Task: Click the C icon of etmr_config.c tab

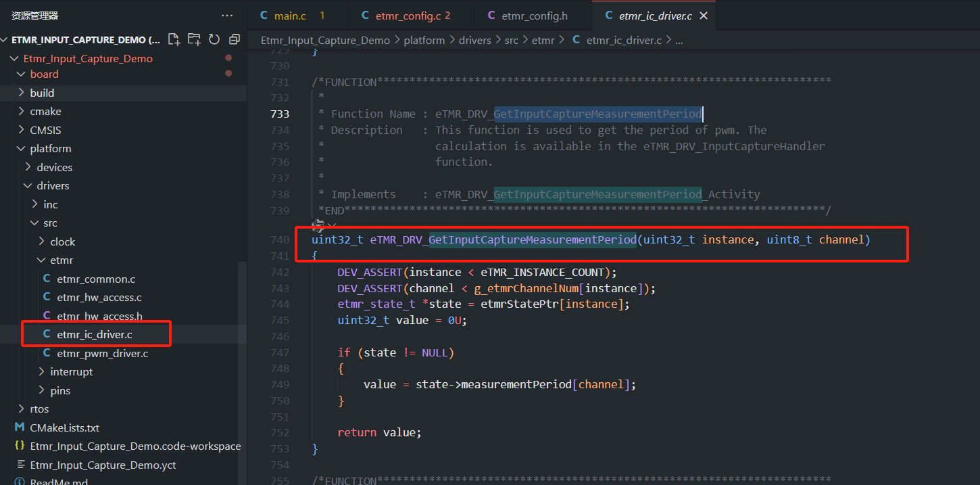Action: coord(366,15)
